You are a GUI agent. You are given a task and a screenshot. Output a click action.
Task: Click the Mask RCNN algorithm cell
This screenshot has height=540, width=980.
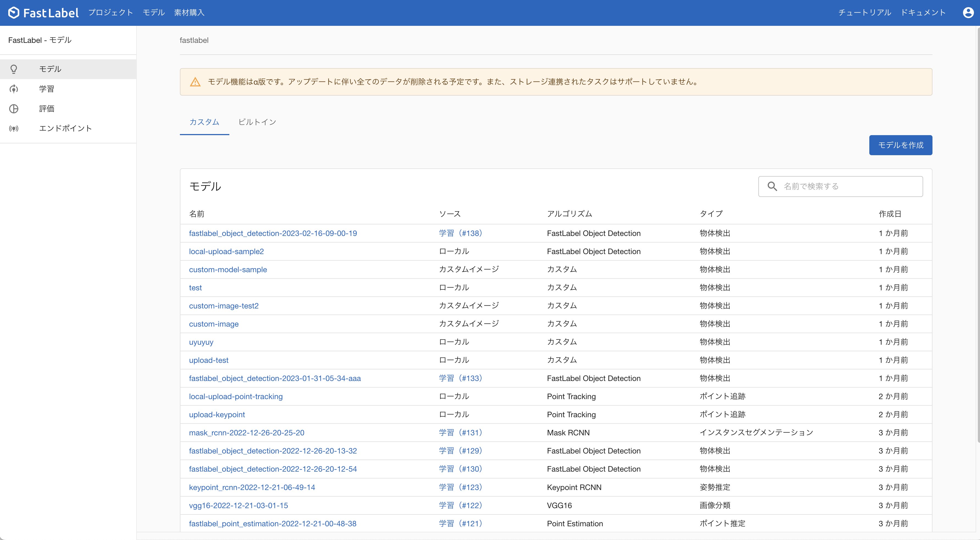[x=568, y=433]
